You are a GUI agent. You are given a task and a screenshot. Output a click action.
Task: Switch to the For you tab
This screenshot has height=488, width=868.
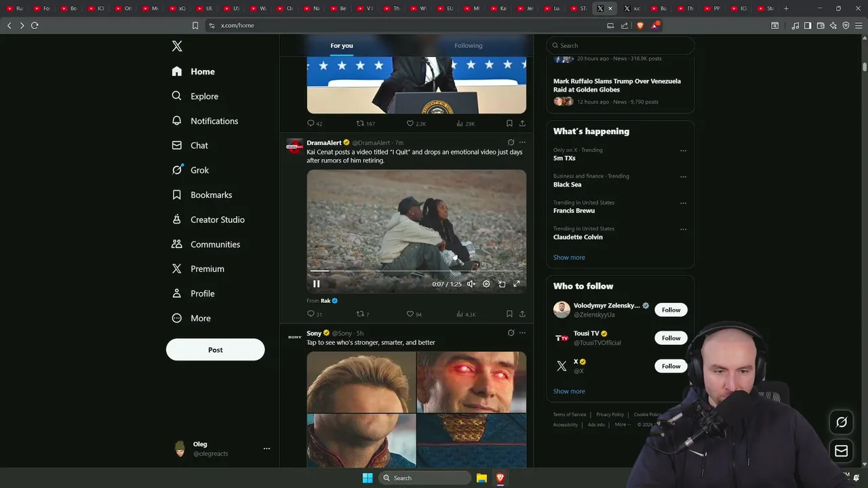342,45
